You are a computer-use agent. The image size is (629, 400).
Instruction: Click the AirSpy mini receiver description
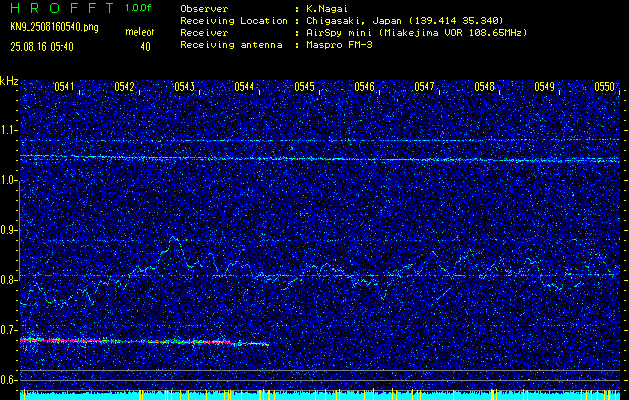(416, 33)
